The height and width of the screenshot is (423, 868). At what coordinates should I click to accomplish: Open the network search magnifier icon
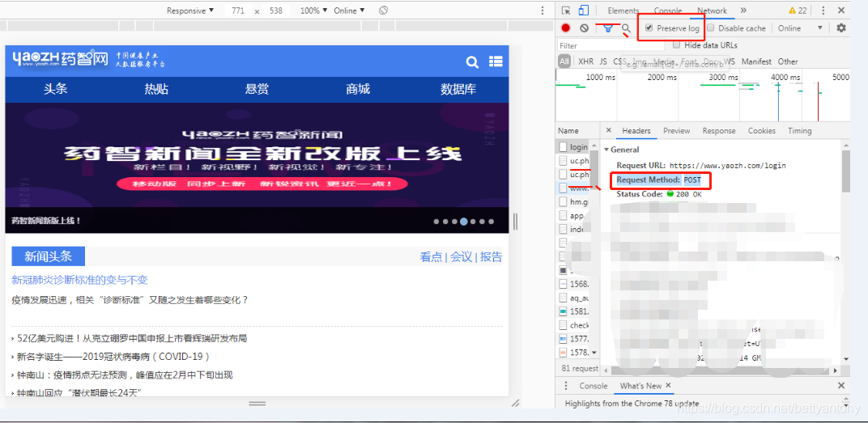[626, 28]
